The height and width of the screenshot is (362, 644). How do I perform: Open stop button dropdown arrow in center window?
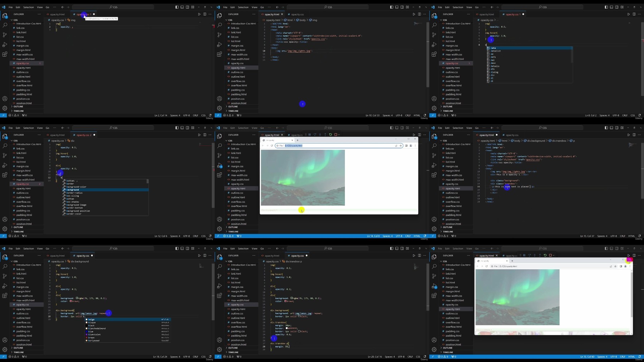[339, 135]
